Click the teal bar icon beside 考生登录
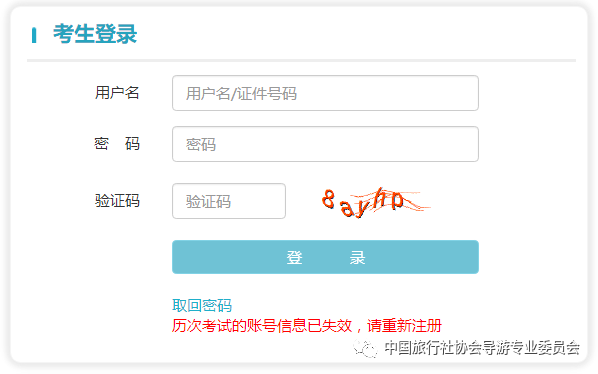This screenshot has width=598, height=374. (34, 35)
